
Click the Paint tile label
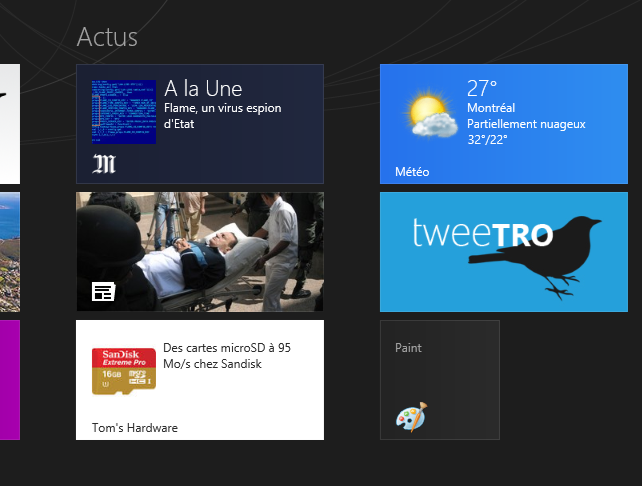point(408,348)
